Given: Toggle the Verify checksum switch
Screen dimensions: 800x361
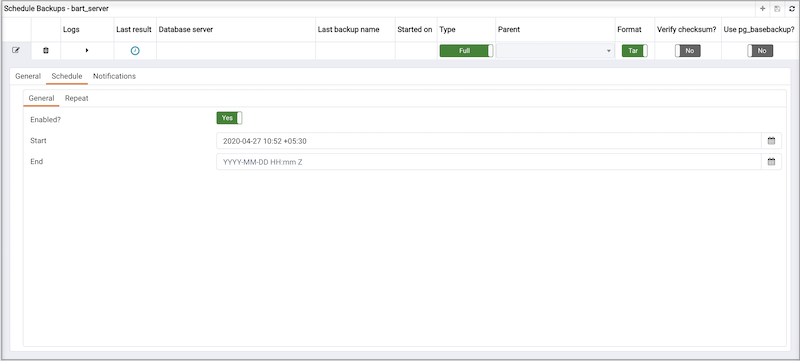Looking at the screenshot, I should click(x=688, y=50).
